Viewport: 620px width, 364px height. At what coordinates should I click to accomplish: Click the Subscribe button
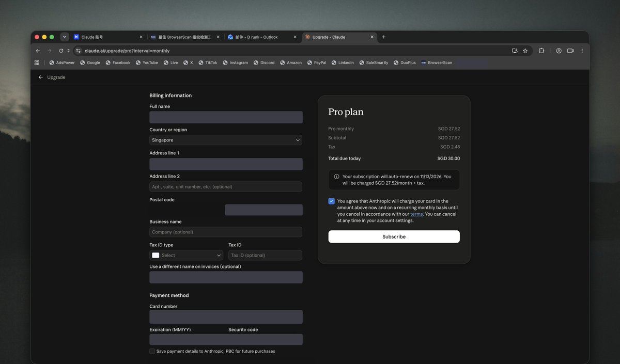tap(394, 236)
